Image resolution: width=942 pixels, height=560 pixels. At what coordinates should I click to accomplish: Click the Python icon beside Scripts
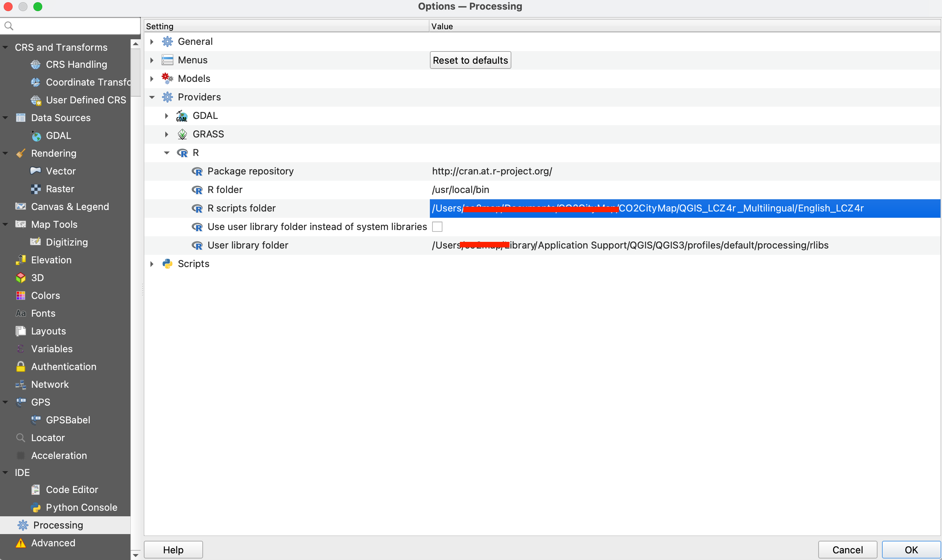coord(167,263)
